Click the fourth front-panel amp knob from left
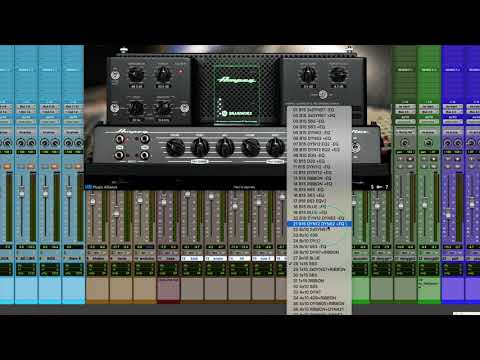 [x=250, y=148]
